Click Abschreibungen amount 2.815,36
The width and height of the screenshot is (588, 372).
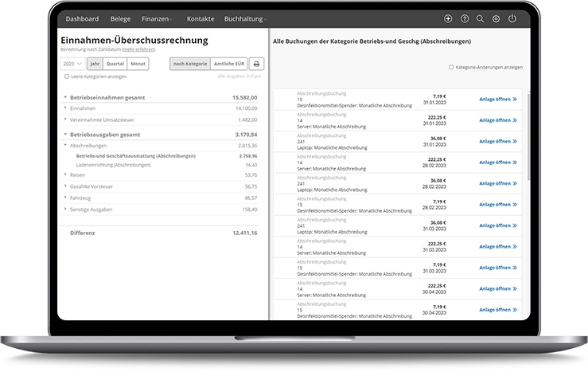coord(247,146)
